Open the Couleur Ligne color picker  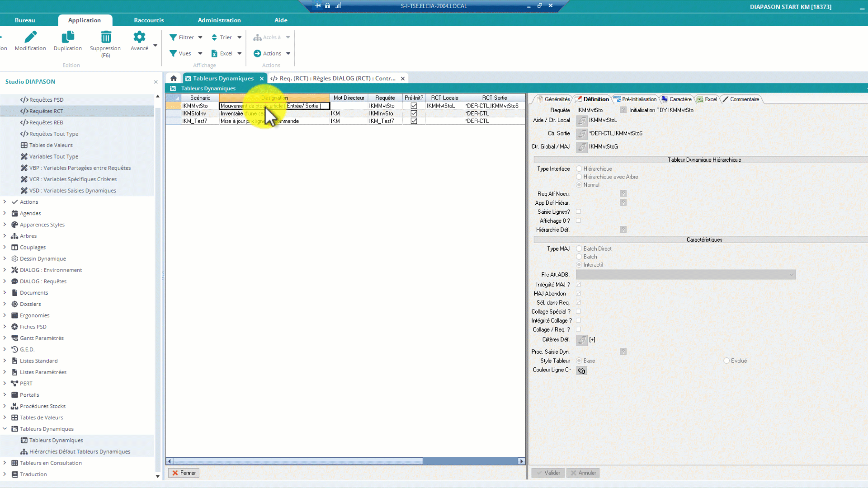581,371
